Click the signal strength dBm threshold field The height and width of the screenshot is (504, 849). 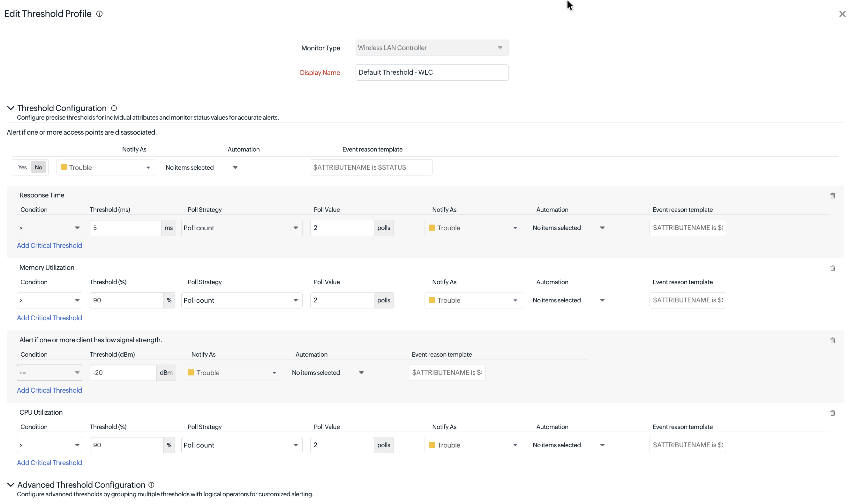coord(123,373)
